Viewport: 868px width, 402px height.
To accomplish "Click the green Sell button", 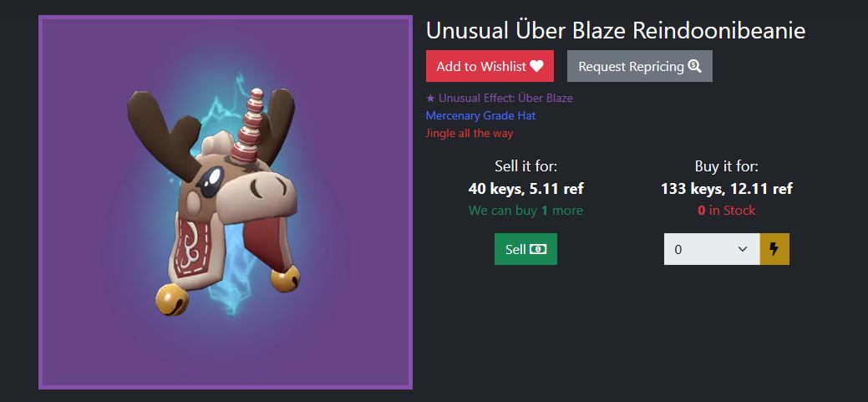I will coord(525,249).
